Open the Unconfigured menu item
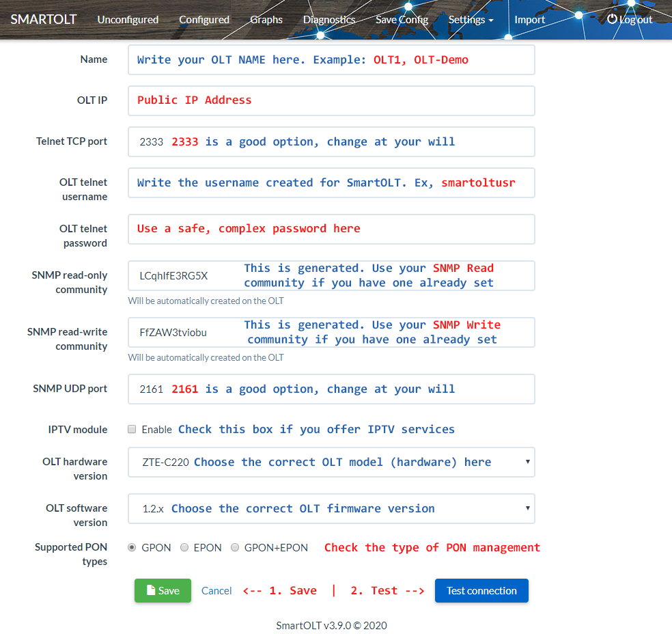672x634 pixels. click(128, 20)
